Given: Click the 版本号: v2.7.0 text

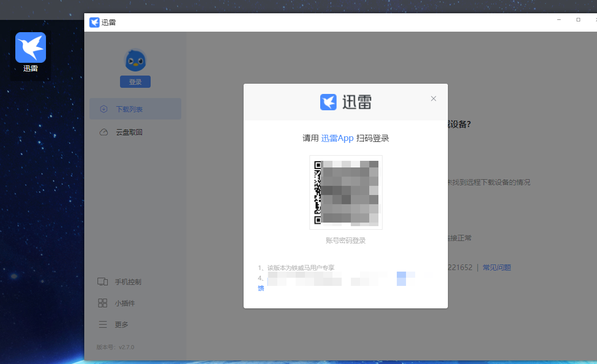Looking at the screenshot, I should 115,347.
